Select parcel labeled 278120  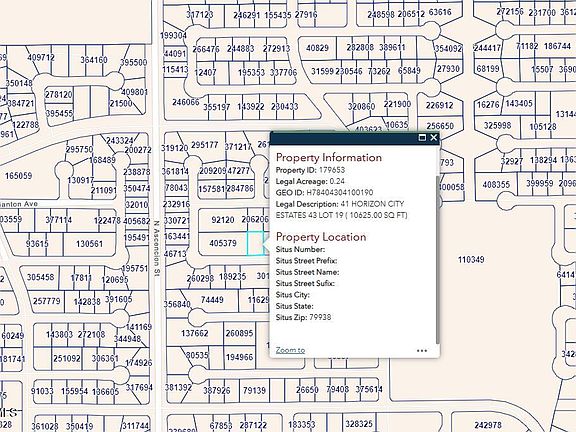coord(59,94)
